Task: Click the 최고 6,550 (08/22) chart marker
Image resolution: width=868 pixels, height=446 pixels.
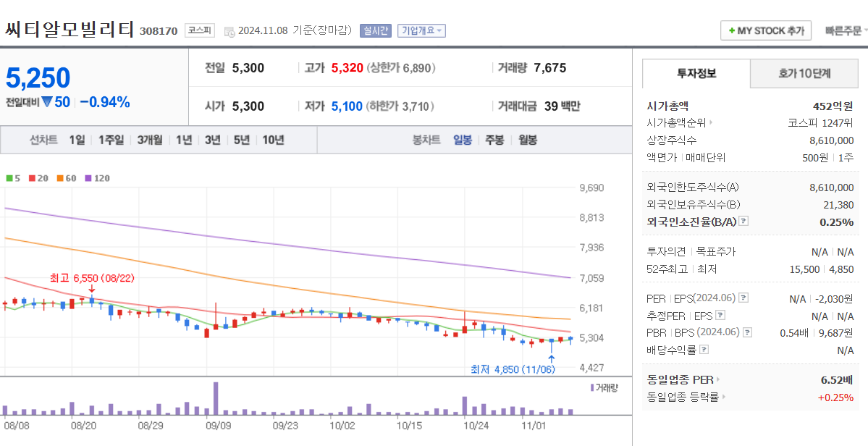Action: tap(92, 278)
